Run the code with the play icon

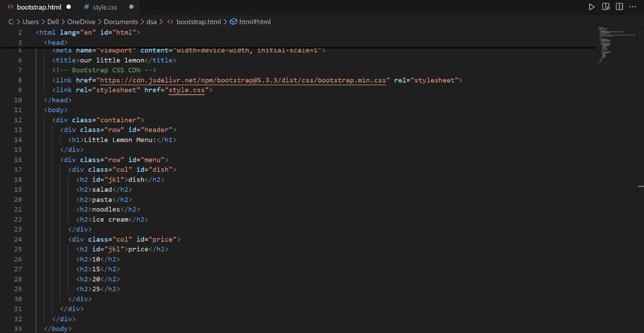[x=591, y=8]
